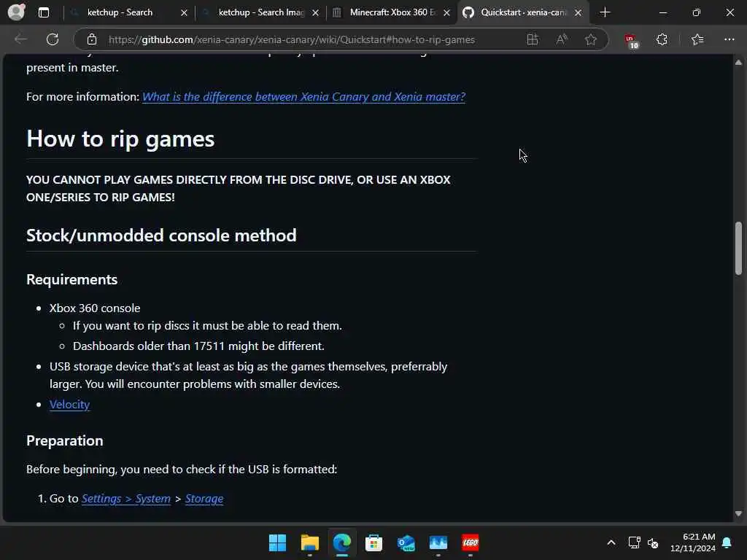Screen dimensions: 747x560
Task: View site information lock icon
Action: 92,39
